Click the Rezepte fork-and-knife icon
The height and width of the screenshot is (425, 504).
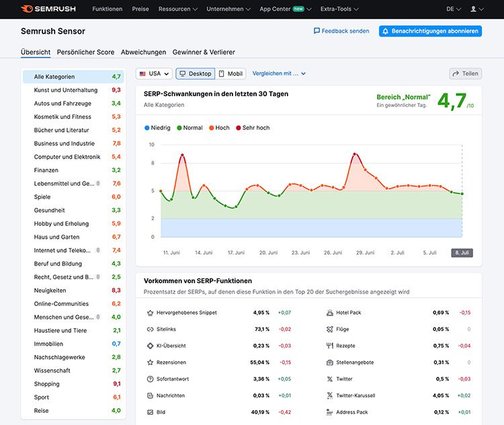[330, 346]
